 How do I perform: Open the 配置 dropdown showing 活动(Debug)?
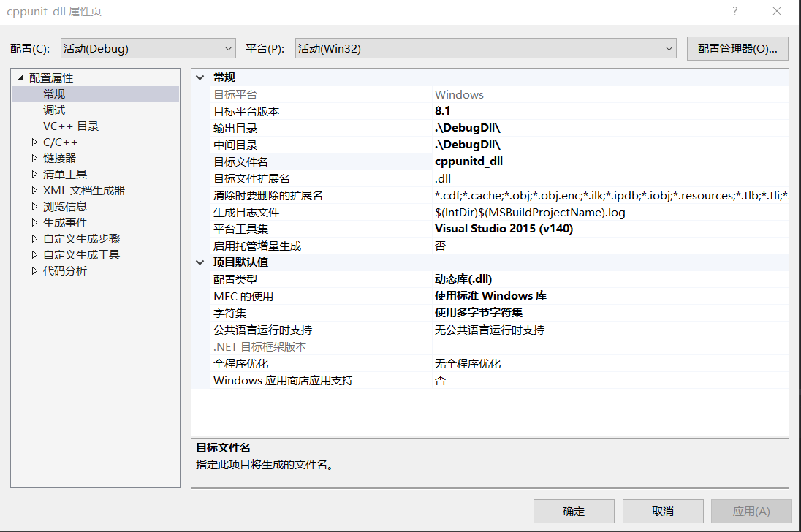point(148,47)
